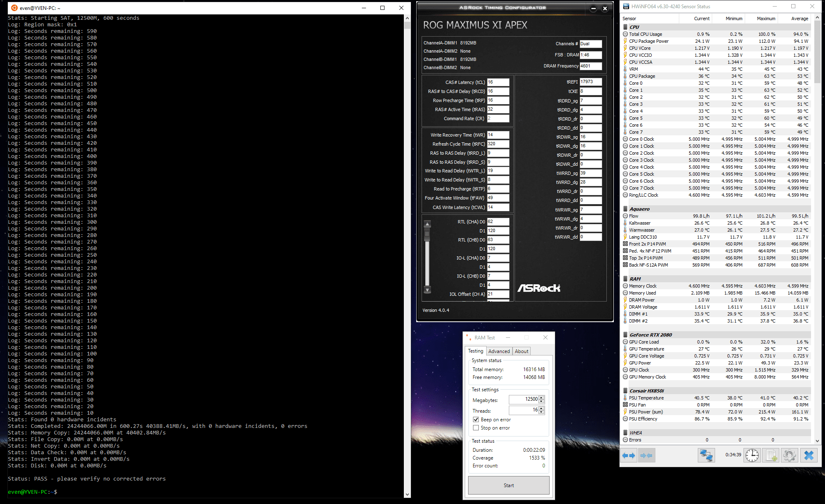Click the Refresh Cycle Time (tRFC) field

coord(498,144)
